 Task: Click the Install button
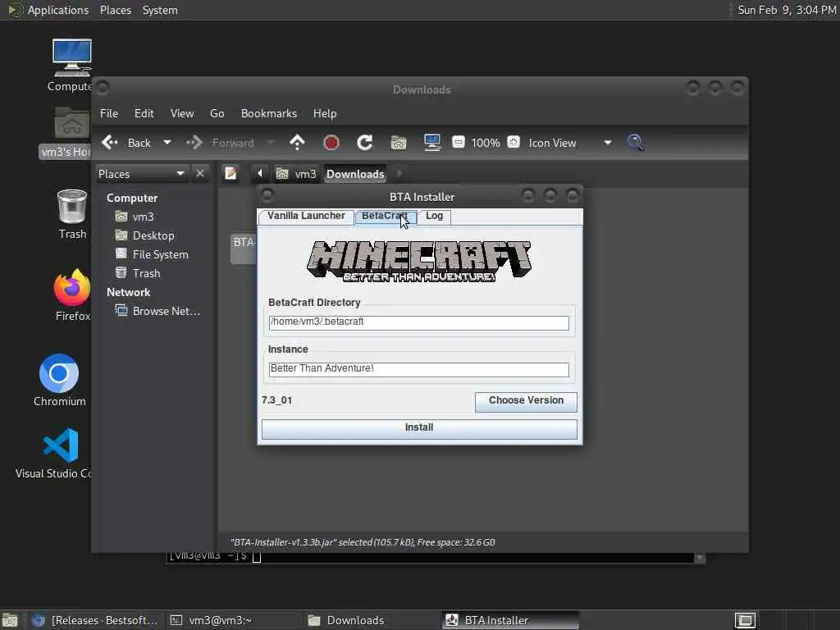pos(419,428)
